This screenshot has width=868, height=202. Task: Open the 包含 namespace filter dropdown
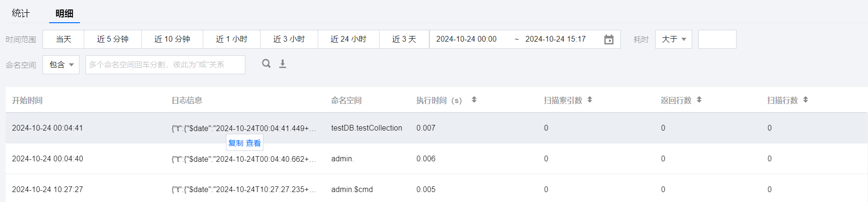tap(61, 65)
